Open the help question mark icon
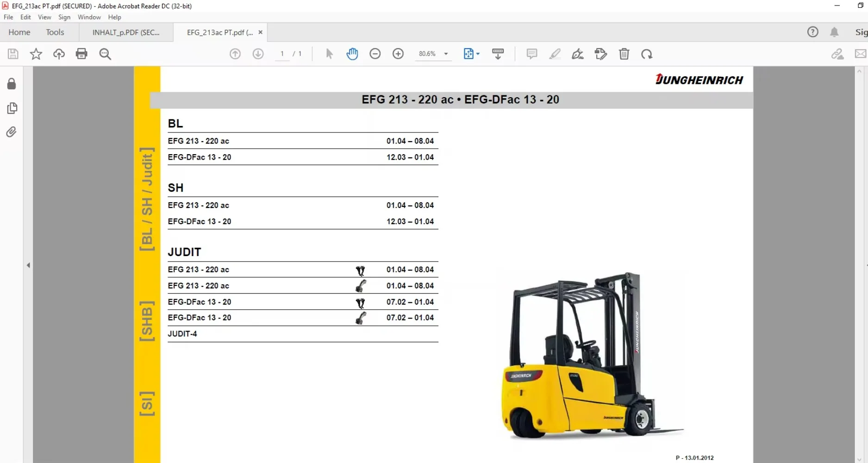The image size is (868, 463). (813, 32)
